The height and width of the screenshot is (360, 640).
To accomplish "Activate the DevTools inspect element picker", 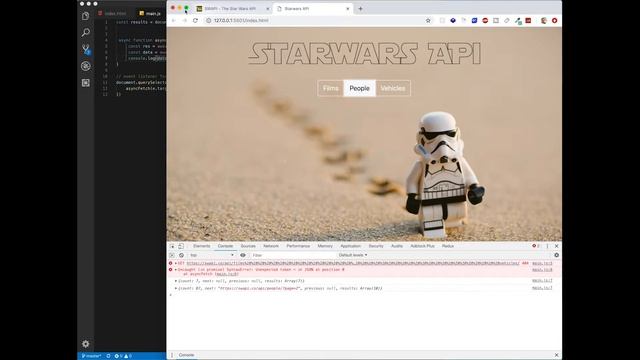I will (x=172, y=246).
